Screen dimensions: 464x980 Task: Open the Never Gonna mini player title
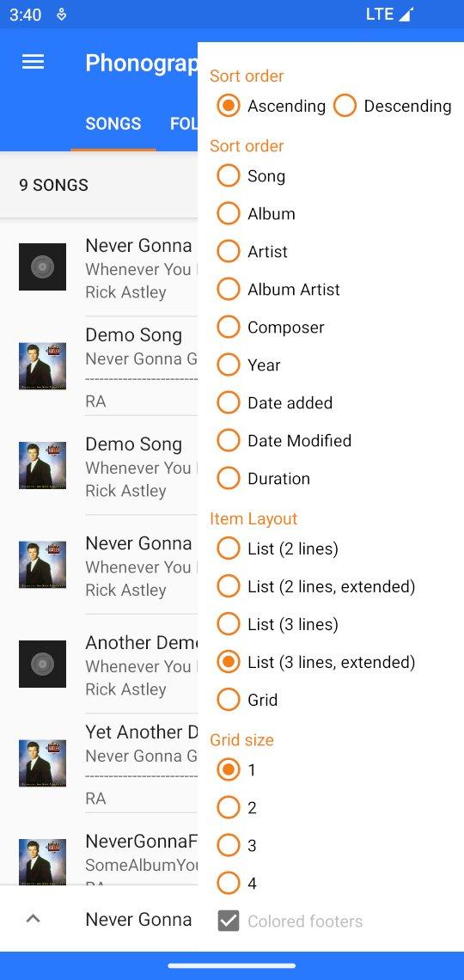[138, 919]
